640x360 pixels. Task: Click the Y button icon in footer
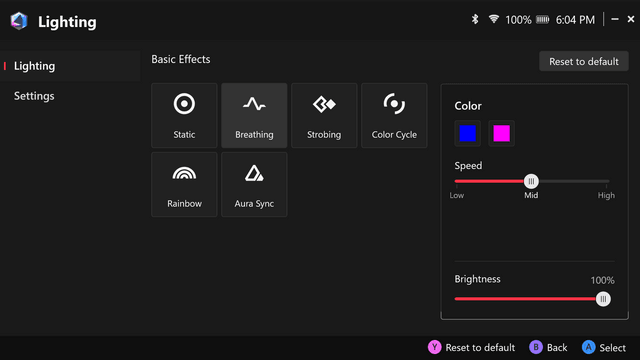[434, 347]
